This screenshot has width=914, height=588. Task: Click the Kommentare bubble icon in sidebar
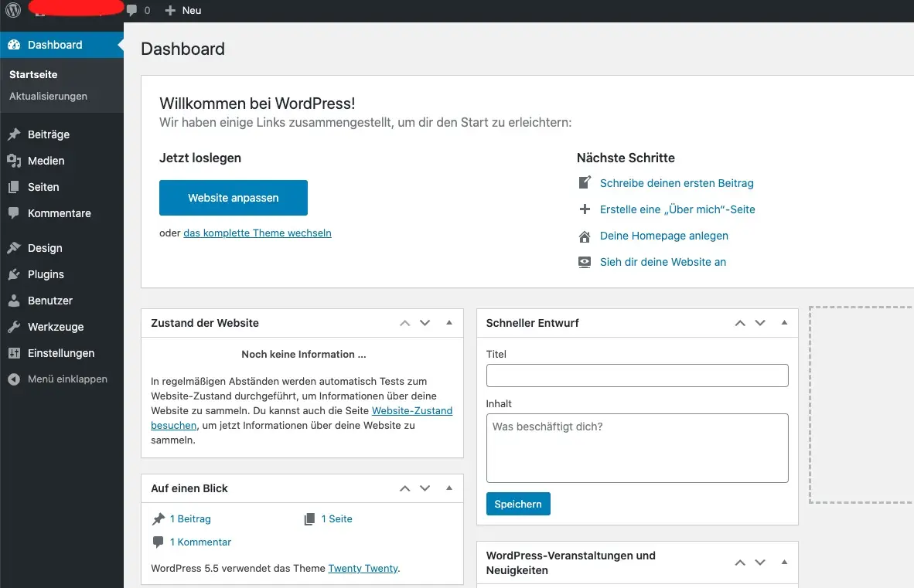[x=14, y=213]
